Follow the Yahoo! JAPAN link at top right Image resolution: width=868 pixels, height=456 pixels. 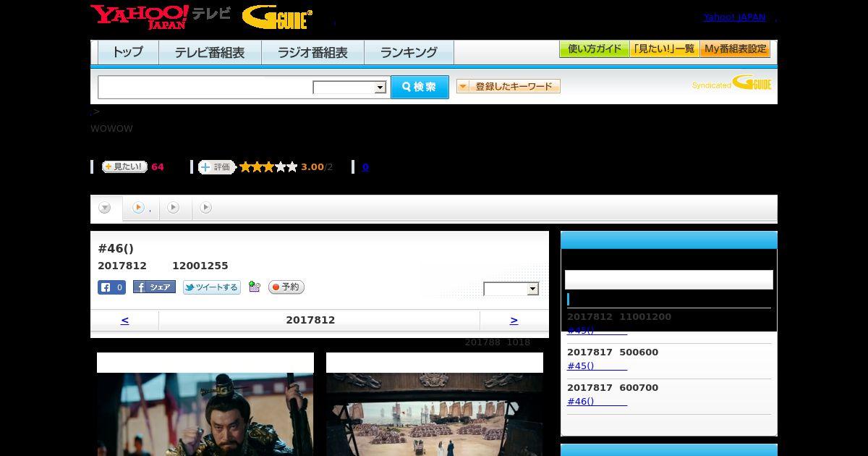point(734,17)
